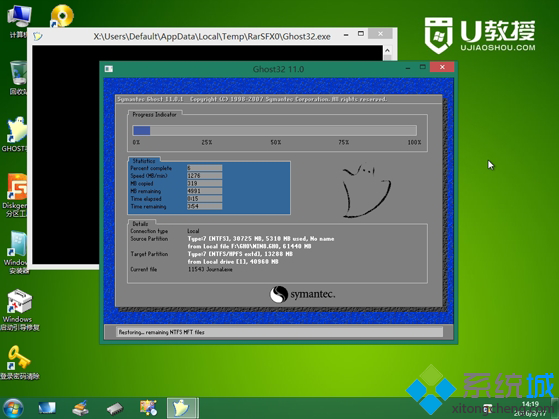This screenshot has height=419, width=559.
Task: Click the Speed (MB/min) value 1276
Action: coord(205,175)
